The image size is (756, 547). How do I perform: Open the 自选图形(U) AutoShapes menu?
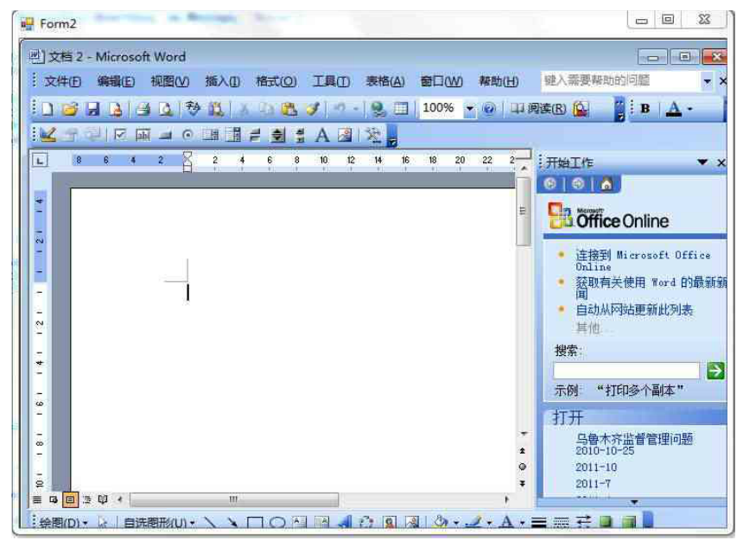[160, 523]
